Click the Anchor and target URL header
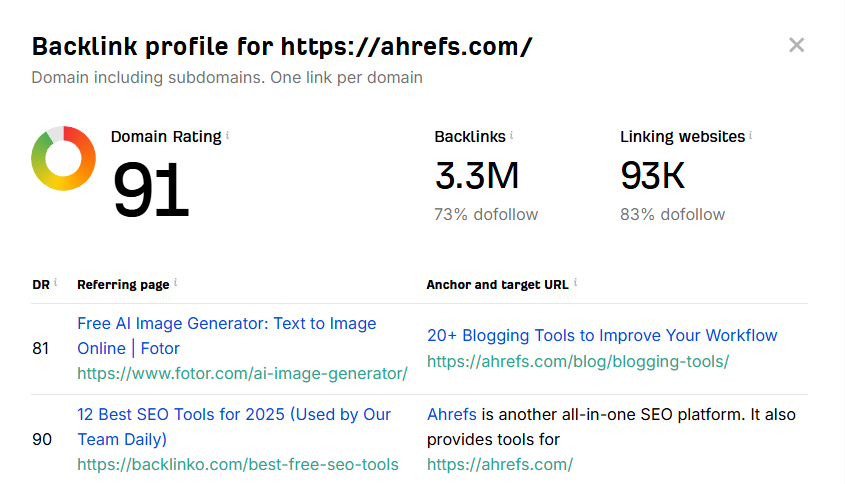 pyautogui.click(x=497, y=285)
